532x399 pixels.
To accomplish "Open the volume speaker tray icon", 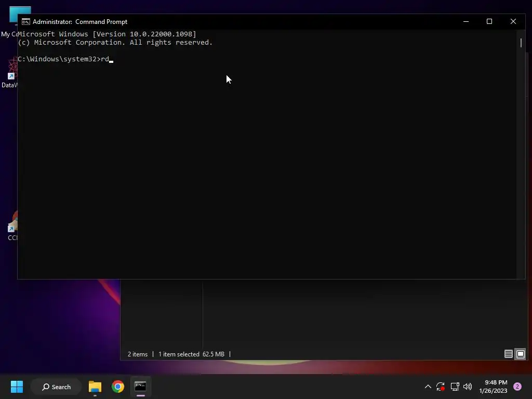I will tap(468, 387).
